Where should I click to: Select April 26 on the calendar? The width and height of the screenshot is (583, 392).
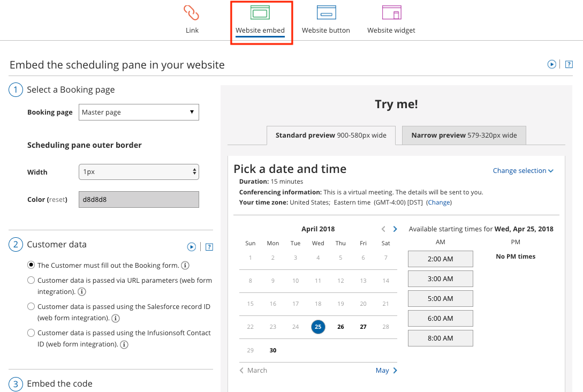(x=340, y=327)
